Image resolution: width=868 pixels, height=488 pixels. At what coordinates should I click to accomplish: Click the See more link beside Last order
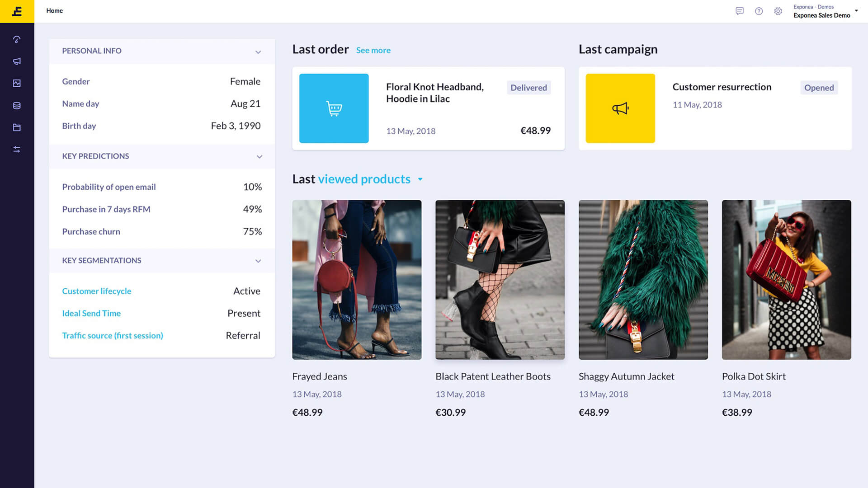(x=373, y=50)
